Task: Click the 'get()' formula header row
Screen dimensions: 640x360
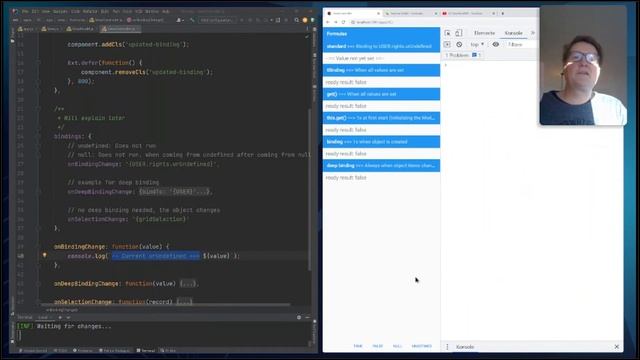Action: [381, 94]
